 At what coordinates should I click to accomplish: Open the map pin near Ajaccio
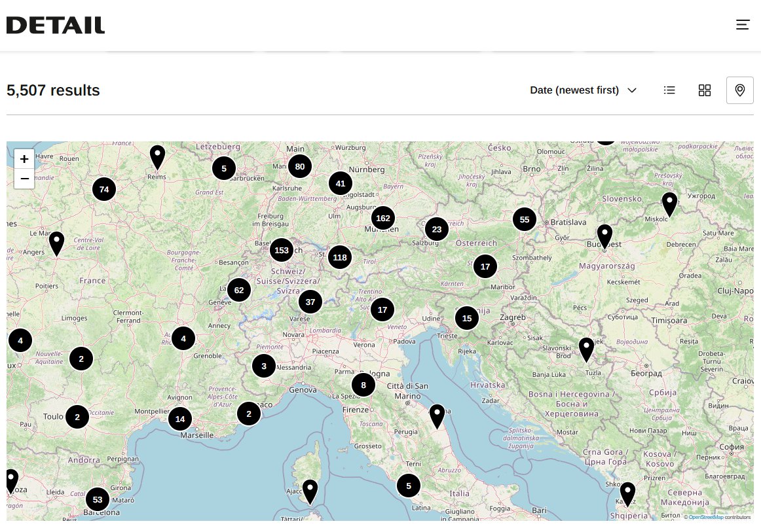point(310,491)
